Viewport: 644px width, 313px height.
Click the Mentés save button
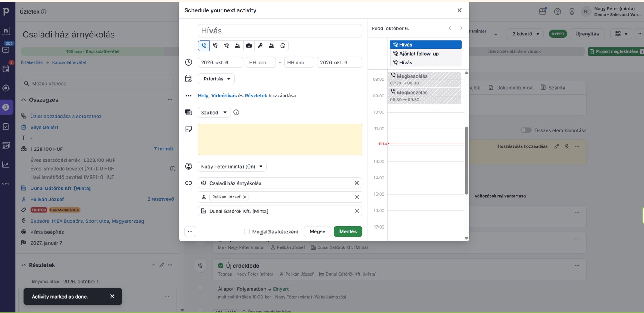click(348, 231)
